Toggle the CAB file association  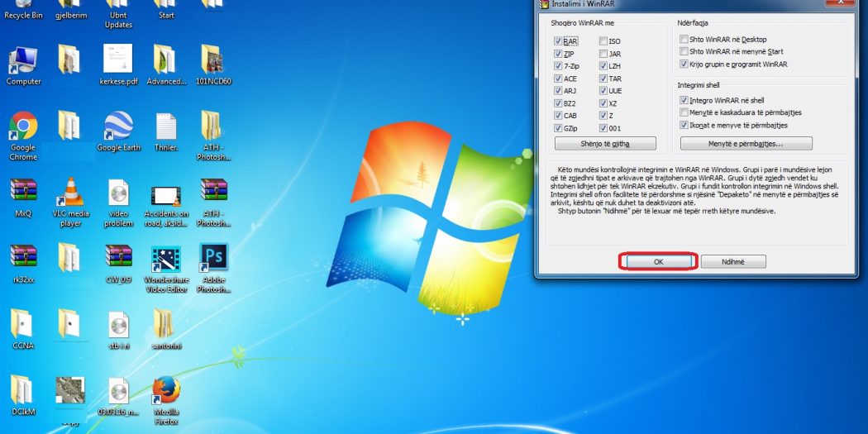coord(557,116)
